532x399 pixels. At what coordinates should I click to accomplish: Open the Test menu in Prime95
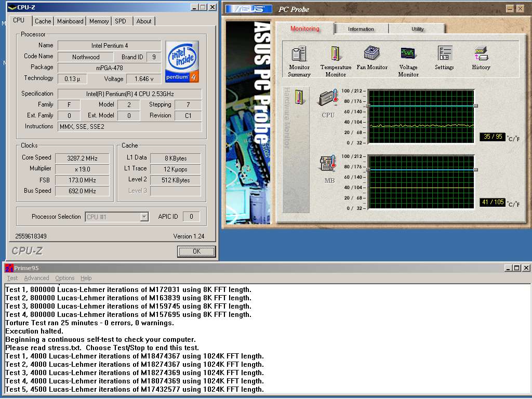point(12,278)
